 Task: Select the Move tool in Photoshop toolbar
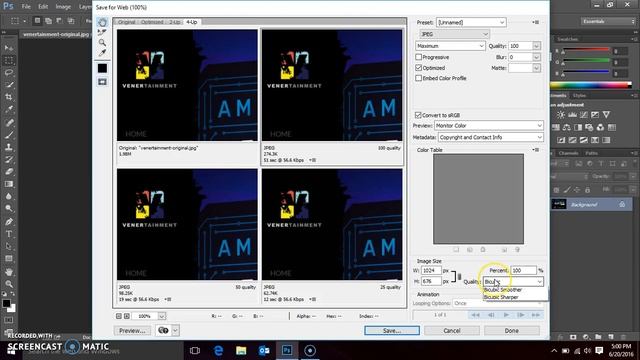[x=9, y=48]
